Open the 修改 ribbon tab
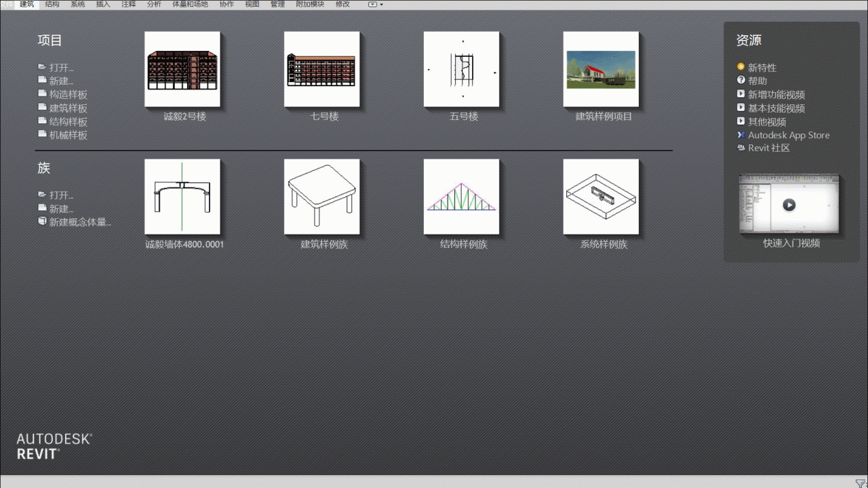Screen dimensions: 868x488 (x=343, y=4)
